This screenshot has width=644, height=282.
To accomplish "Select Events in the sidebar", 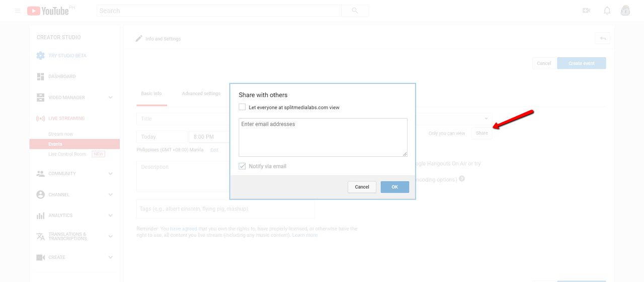I will (55, 144).
